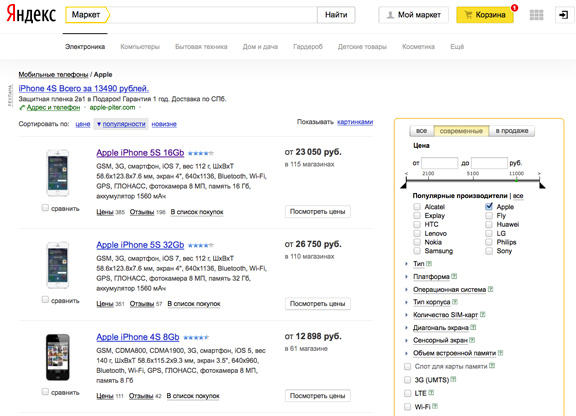
Task: Sort by популярности dropdown
Action: pos(121,124)
